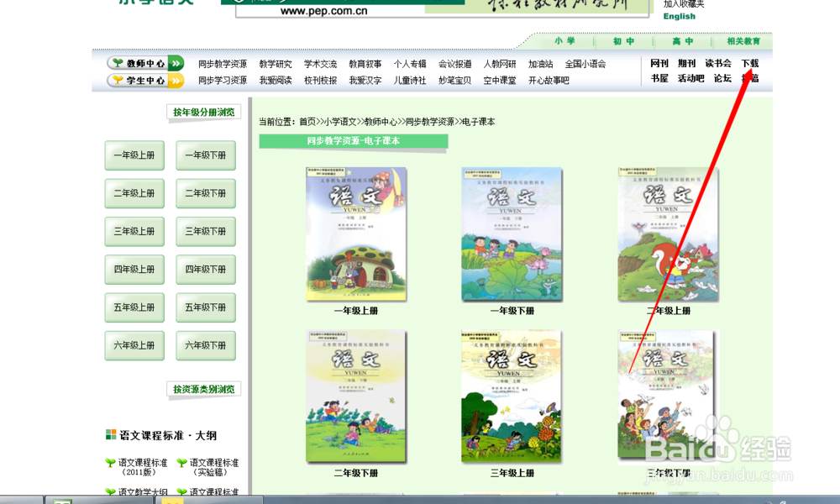Image resolution: width=840 pixels, height=504 pixels.
Task: Open 个人专辑 menu link
Action: click(x=410, y=64)
